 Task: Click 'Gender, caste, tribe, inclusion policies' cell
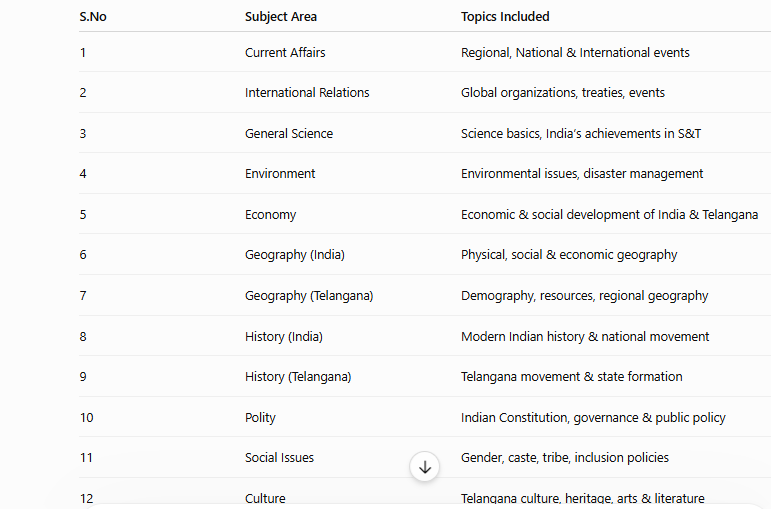pos(564,458)
